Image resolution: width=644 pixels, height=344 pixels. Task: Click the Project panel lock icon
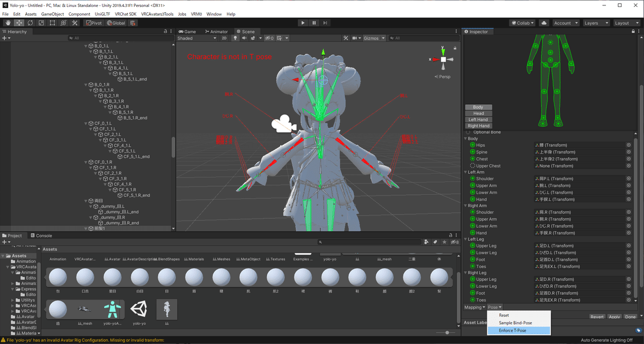click(451, 236)
